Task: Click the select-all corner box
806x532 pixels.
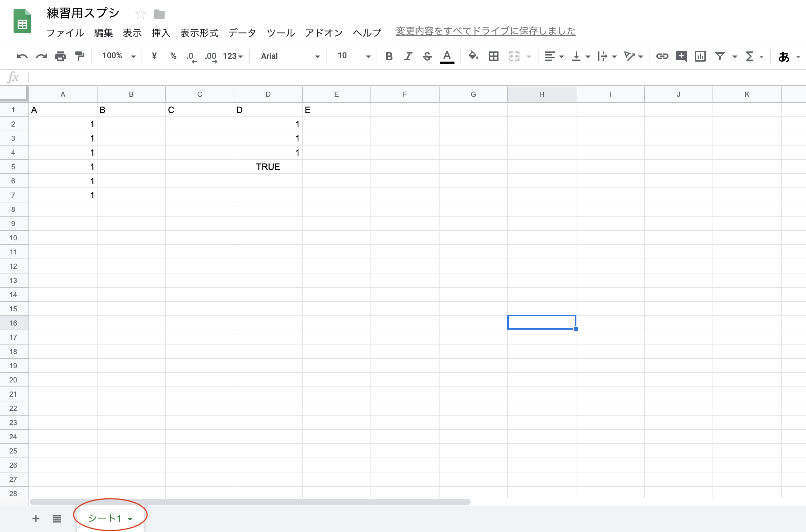Action: pos(14,94)
